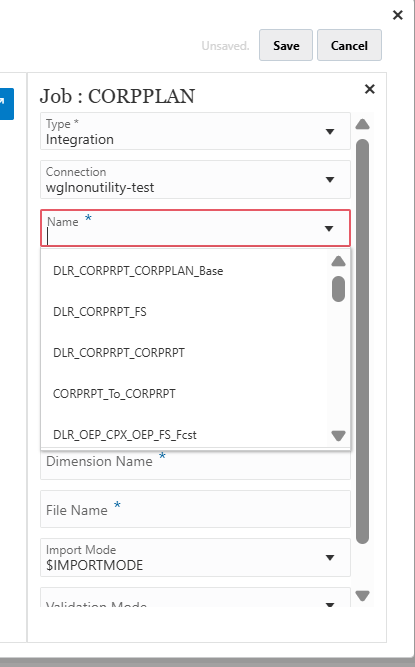Close the Job : CORPPLAN panel
Image resolution: width=415 pixels, height=667 pixels.
(370, 89)
